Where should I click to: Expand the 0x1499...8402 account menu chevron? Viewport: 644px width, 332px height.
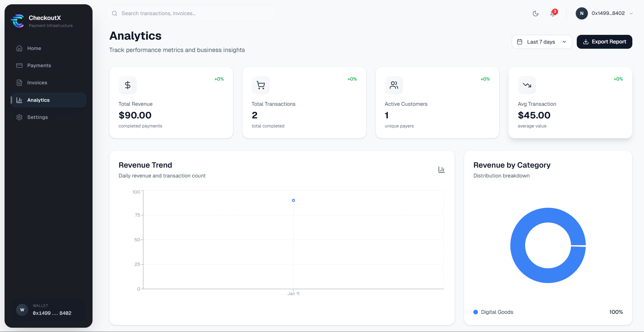coord(631,14)
